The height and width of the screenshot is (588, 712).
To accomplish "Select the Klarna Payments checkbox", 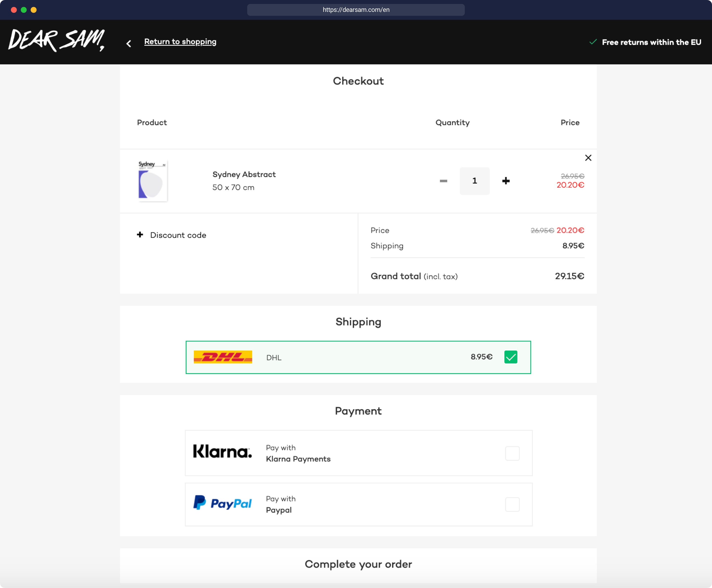I will click(x=512, y=453).
